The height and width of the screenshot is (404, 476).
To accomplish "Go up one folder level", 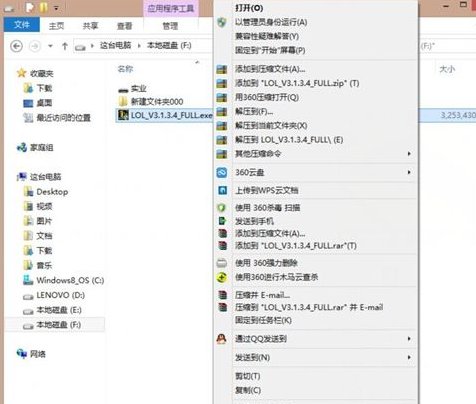I will click(x=65, y=46).
